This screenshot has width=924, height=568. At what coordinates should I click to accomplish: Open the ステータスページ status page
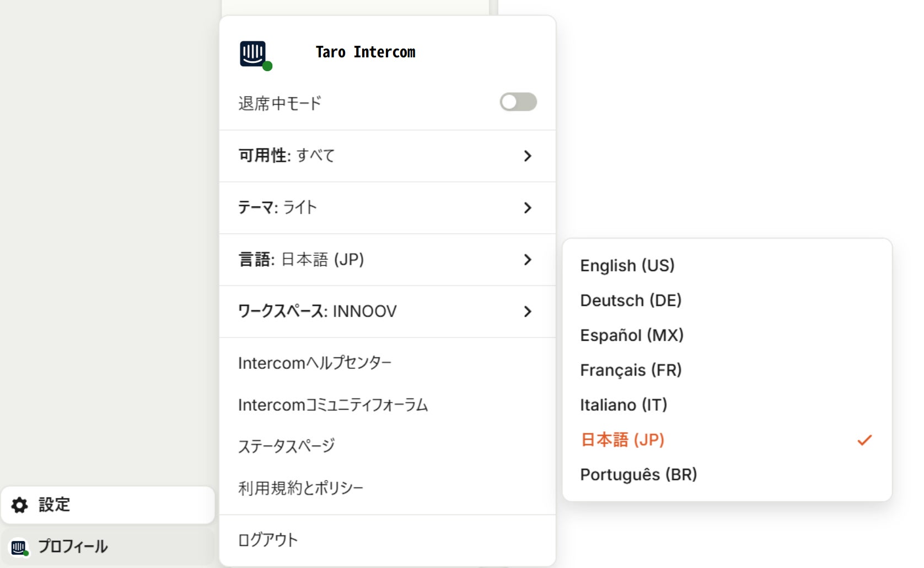point(286,446)
